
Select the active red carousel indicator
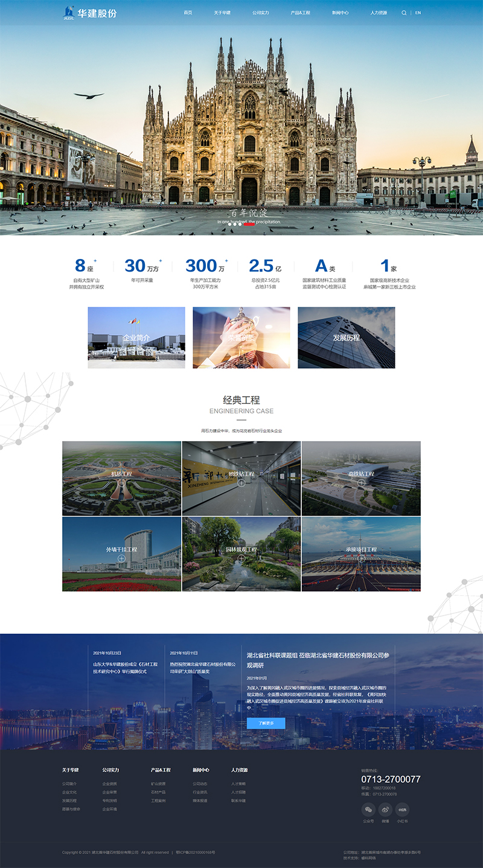click(249, 225)
